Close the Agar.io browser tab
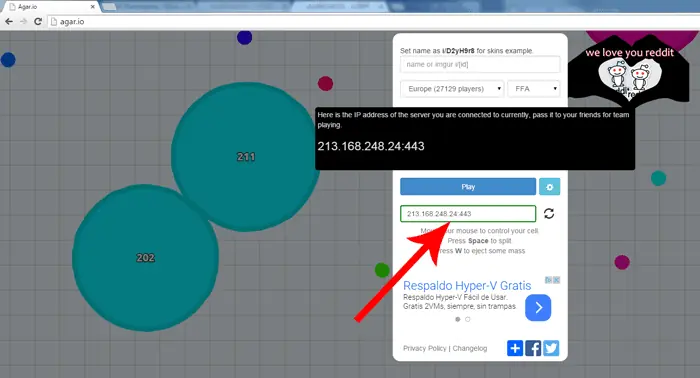 point(93,7)
